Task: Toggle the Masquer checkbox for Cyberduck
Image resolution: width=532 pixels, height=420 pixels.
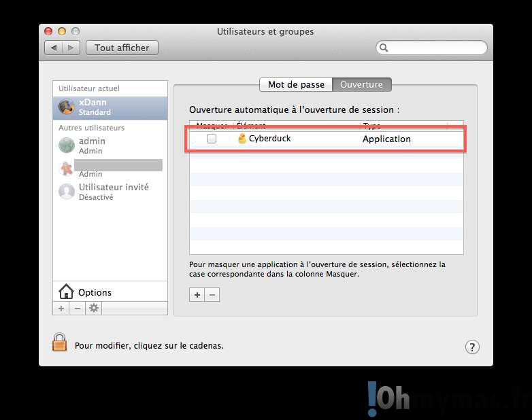Action: coord(212,139)
